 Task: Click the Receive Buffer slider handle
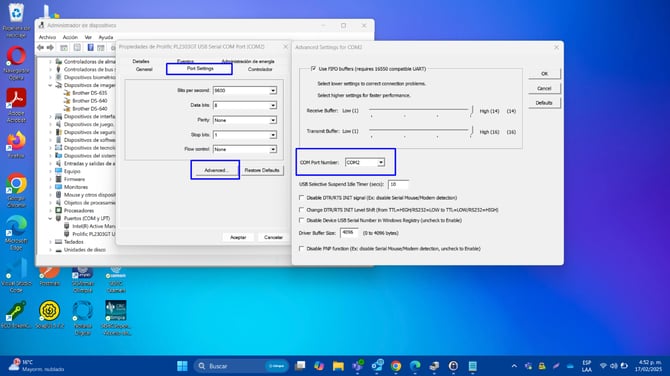[471, 111]
